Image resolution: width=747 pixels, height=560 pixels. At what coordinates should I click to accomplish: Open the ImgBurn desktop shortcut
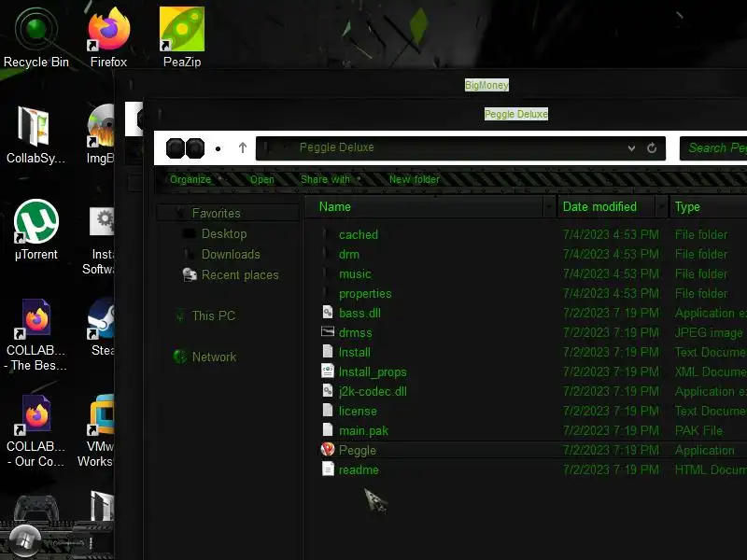101,134
